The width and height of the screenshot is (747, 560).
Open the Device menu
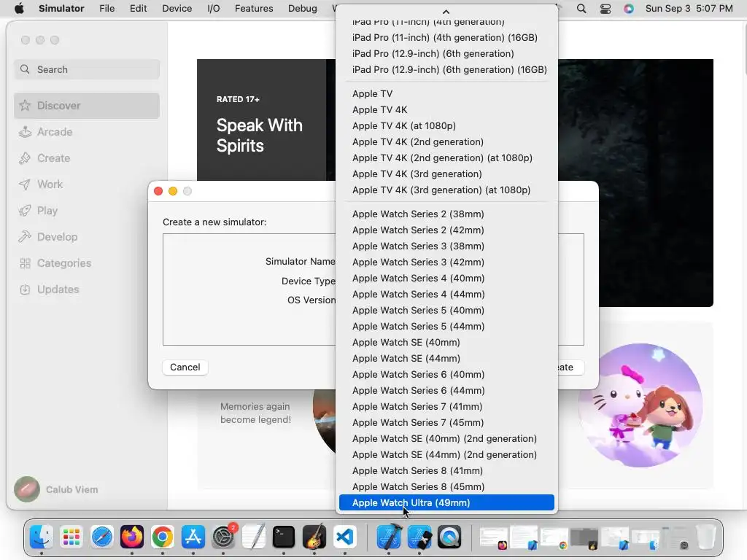[x=177, y=9]
